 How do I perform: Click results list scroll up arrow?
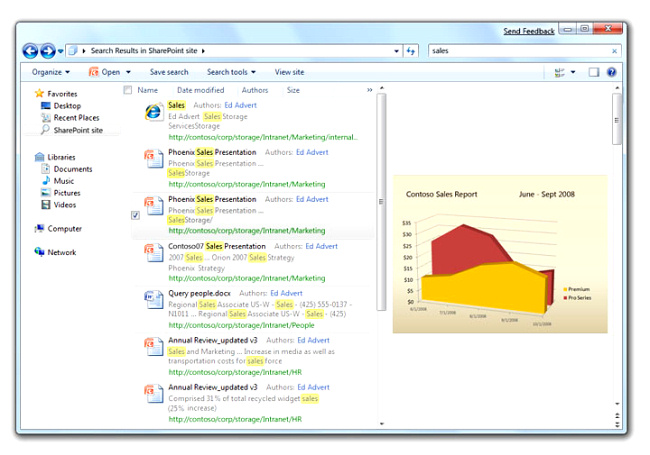coord(382,88)
